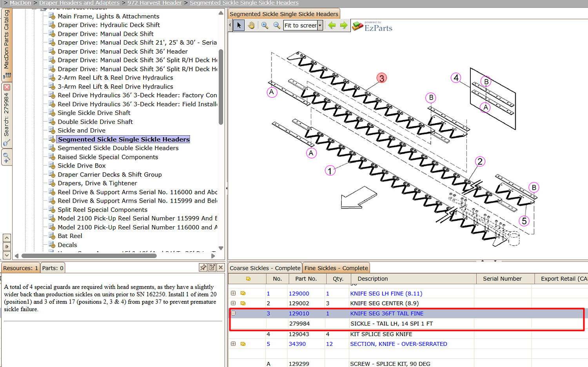This screenshot has height=367, width=588.
Task: Click the Sickle Drive Box page icon
Action: click(x=52, y=166)
